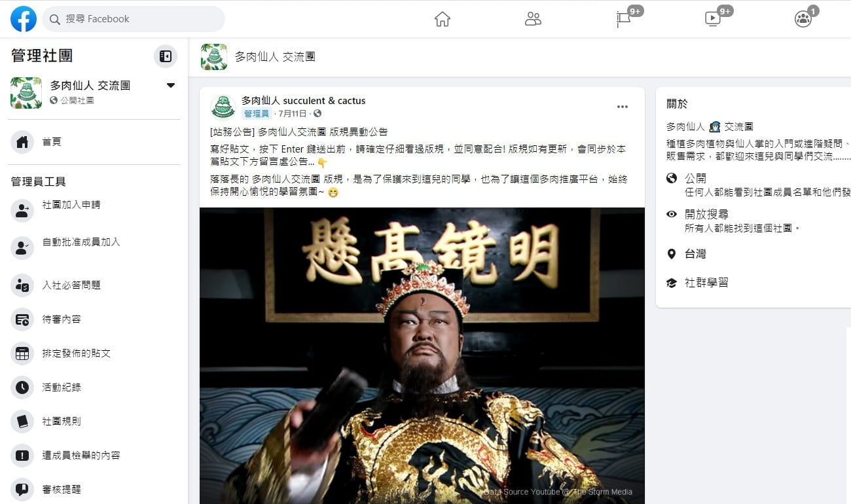Open the Bao Zheng post image
851x504 pixels.
coord(422,355)
